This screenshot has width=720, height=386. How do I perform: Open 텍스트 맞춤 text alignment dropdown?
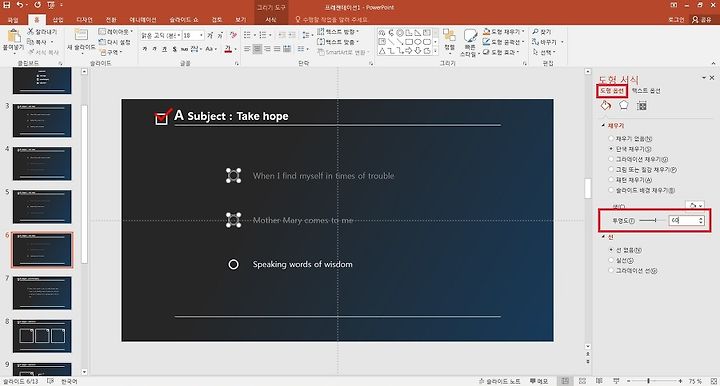[x=338, y=42]
